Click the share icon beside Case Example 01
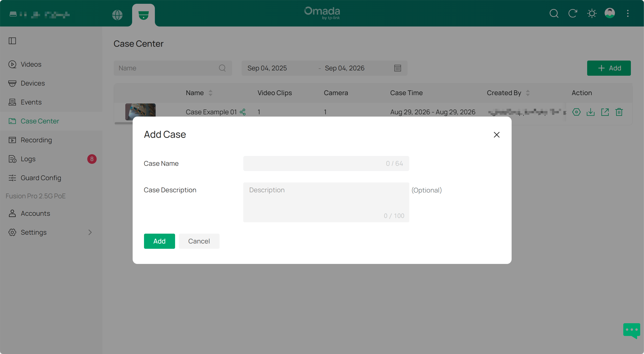The height and width of the screenshot is (354, 644). coord(243,112)
